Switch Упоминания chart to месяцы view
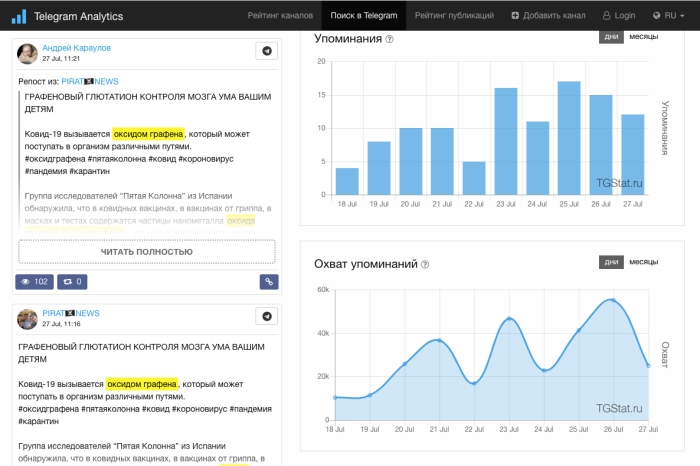The image size is (700, 466). [643, 37]
